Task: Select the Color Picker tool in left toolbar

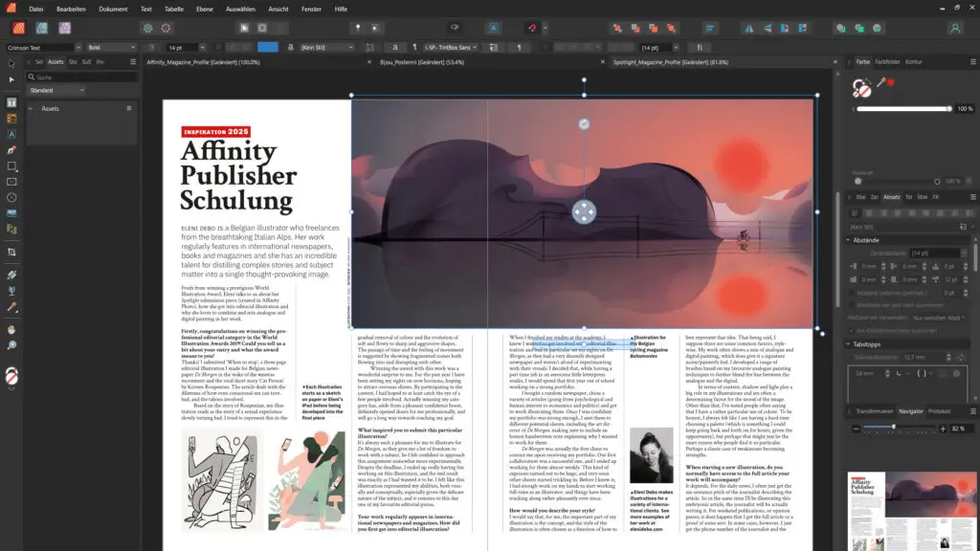Action: tap(11, 307)
